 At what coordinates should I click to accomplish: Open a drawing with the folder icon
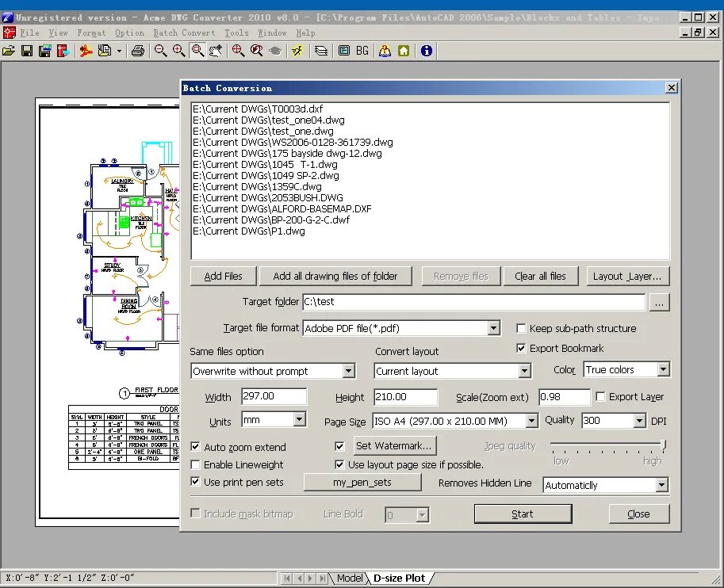coord(9,51)
